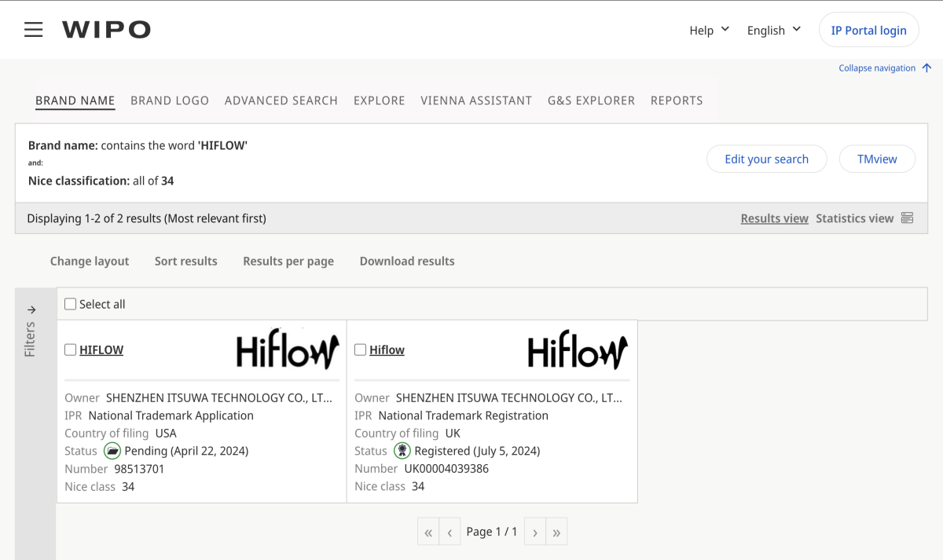
Task: Open Download results options
Action: click(407, 261)
